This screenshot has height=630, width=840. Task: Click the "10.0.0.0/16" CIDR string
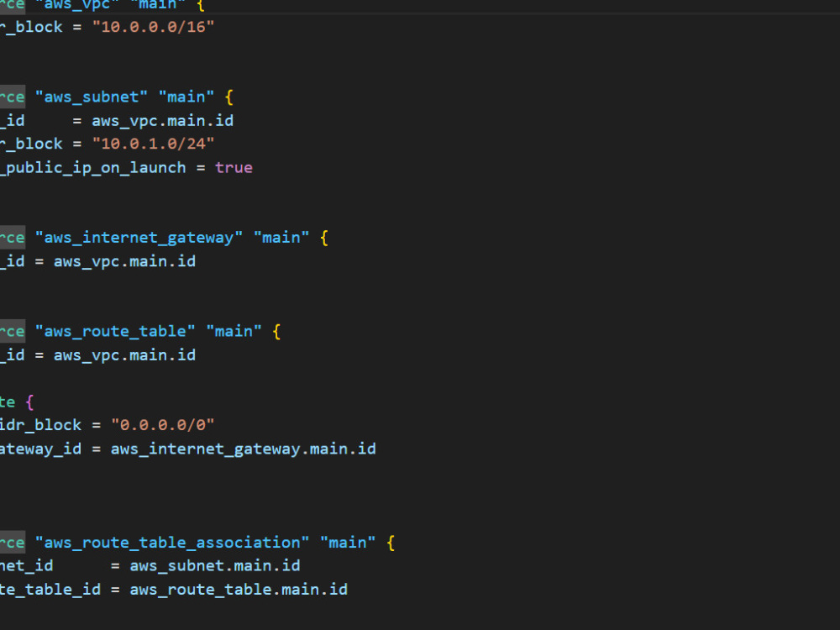pos(153,27)
